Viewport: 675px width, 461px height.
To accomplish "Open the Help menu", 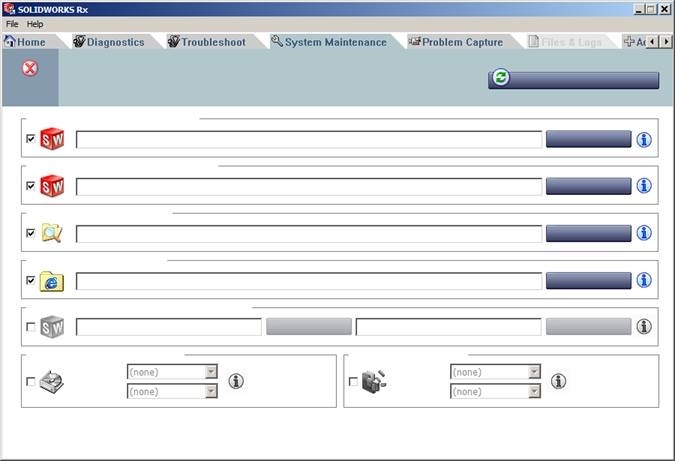I will coord(35,24).
